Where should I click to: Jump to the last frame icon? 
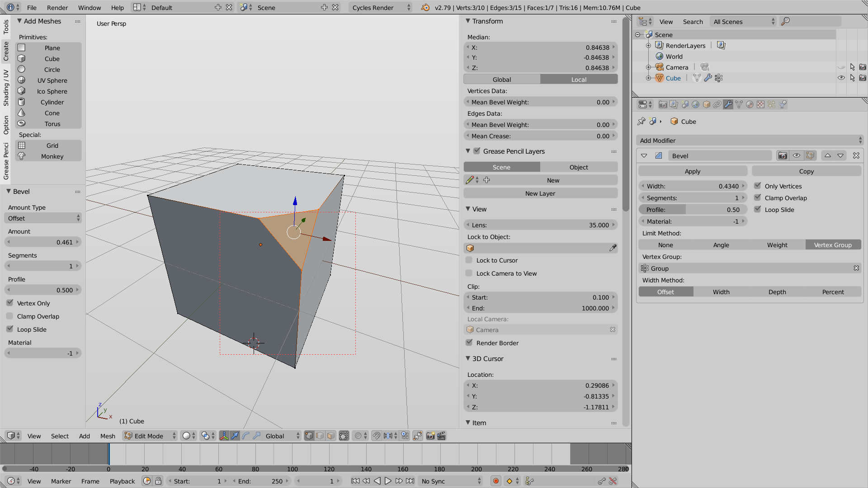pyautogui.click(x=410, y=481)
